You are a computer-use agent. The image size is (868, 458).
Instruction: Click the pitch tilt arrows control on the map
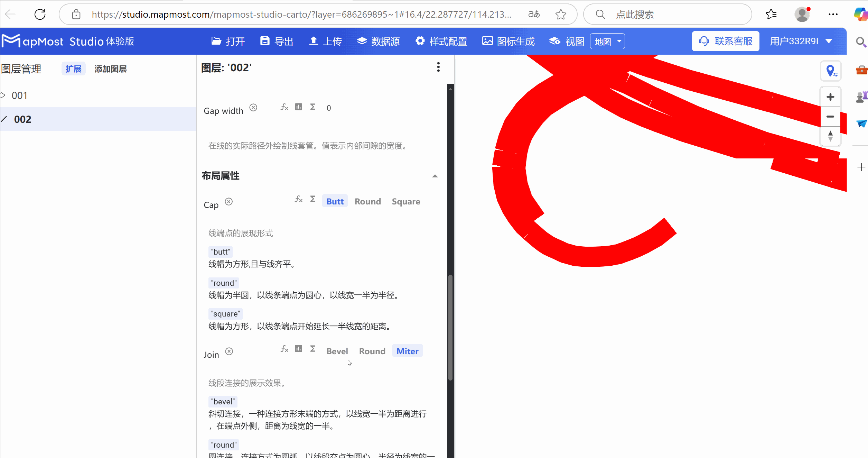click(830, 136)
